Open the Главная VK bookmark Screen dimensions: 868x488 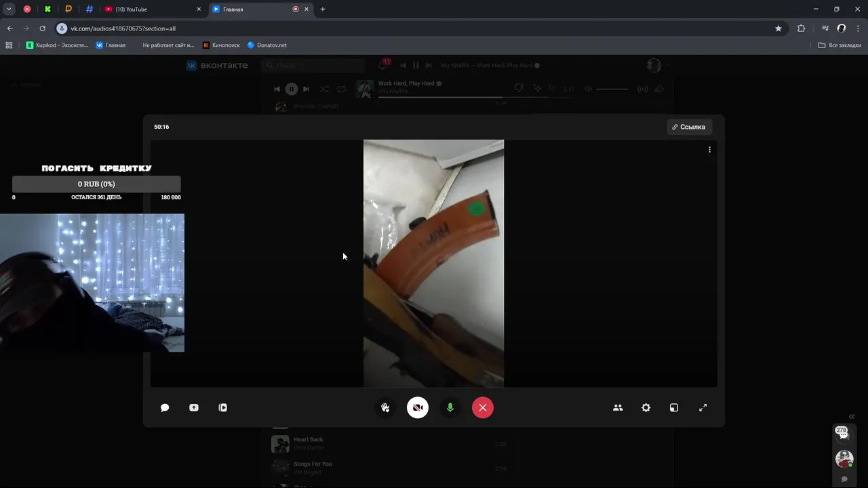(111, 45)
